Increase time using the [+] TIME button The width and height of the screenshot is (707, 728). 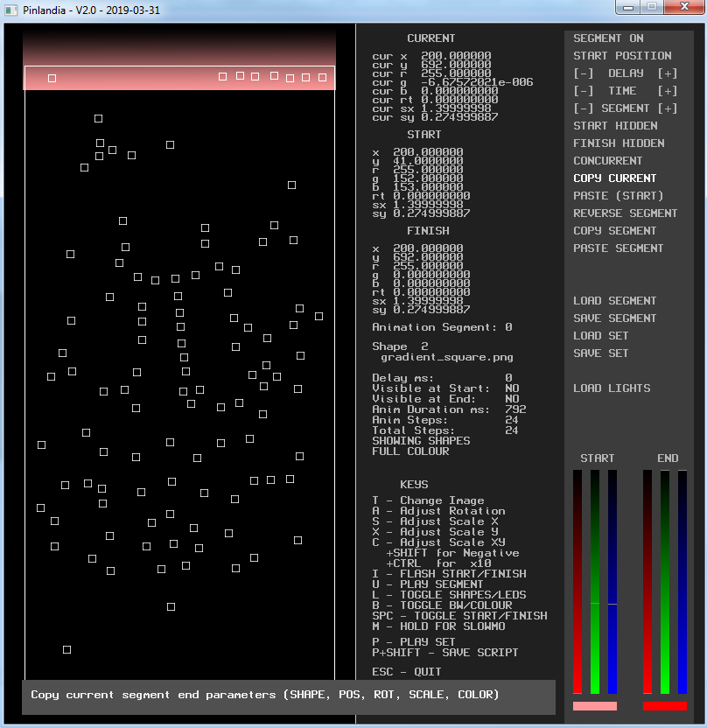668,91
